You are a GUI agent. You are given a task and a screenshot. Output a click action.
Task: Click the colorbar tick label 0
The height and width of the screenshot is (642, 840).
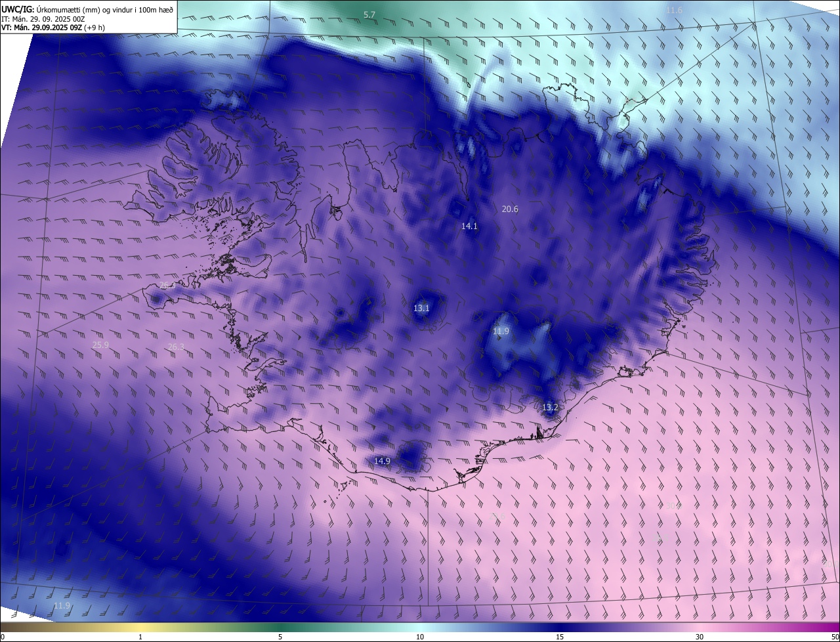(3, 637)
